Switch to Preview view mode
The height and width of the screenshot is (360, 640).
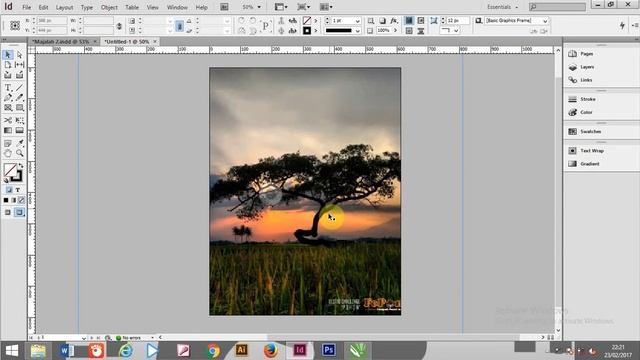point(19,213)
